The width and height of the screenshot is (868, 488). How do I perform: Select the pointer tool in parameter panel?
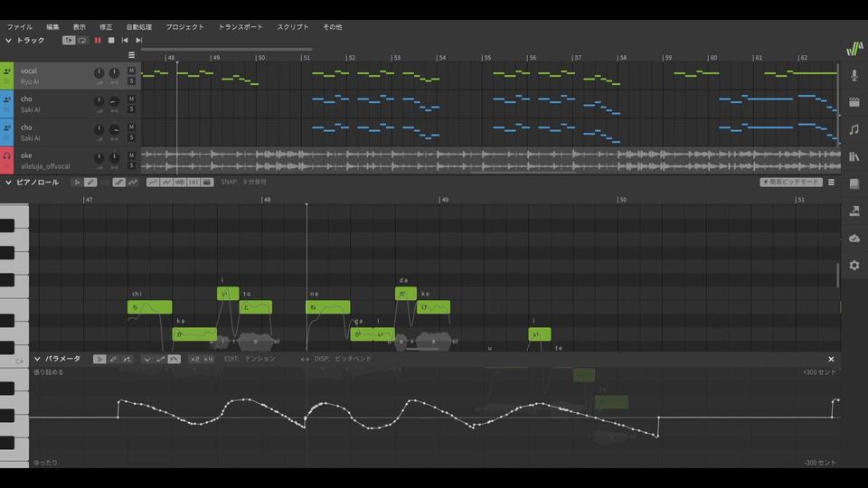pyautogui.click(x=99, y=359)
